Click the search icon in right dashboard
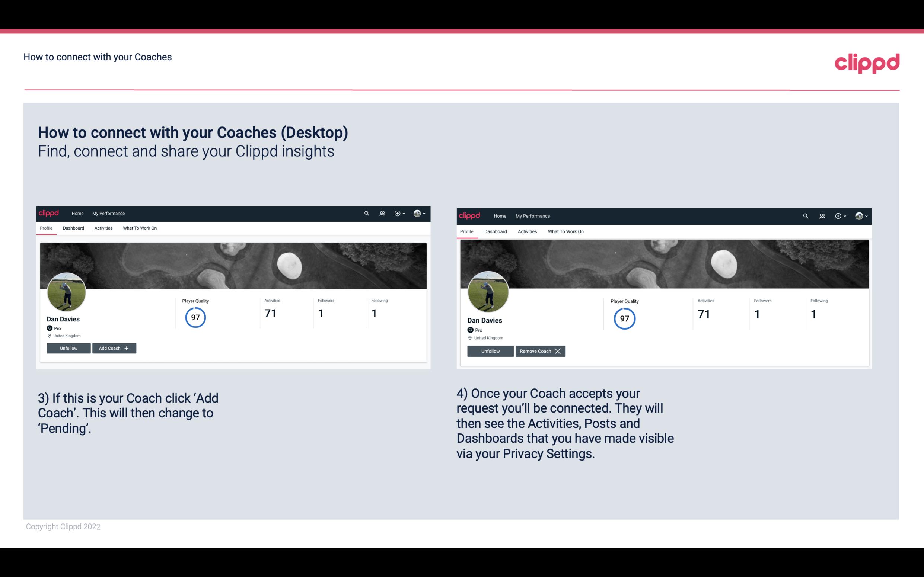This screenshot has height=577, width=924. tap(806, 216)
